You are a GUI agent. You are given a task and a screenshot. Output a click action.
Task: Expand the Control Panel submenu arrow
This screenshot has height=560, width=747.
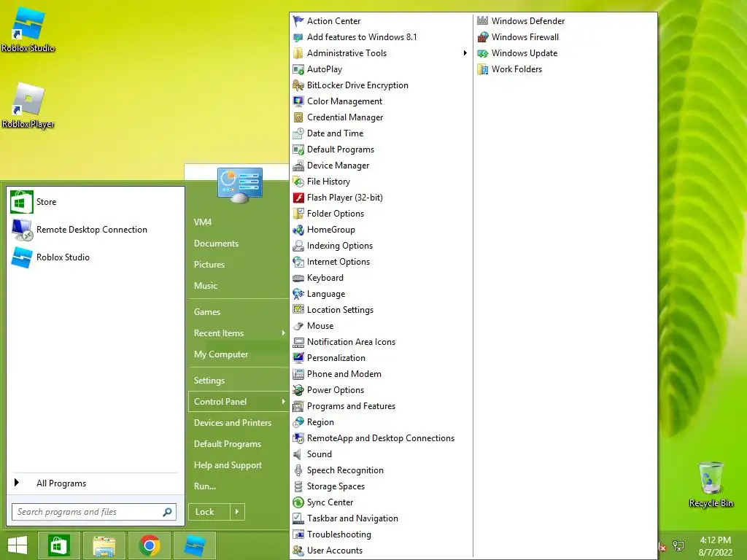[283, 402]
